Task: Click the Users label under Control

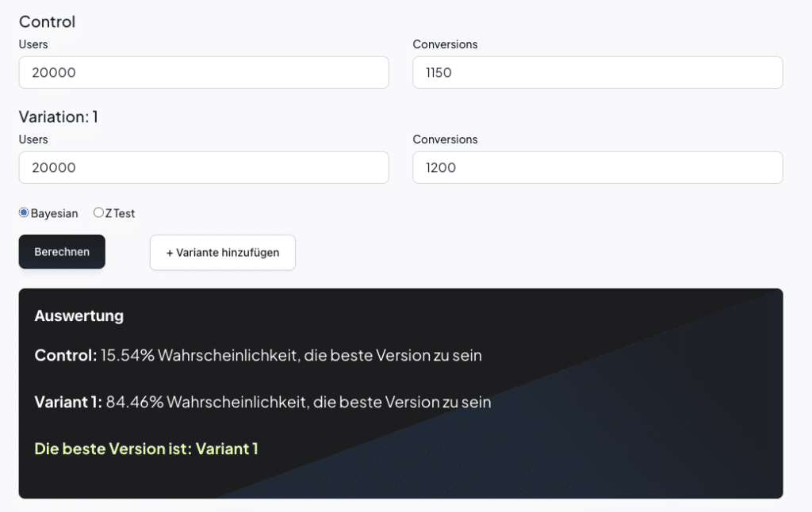Action: 33,44
